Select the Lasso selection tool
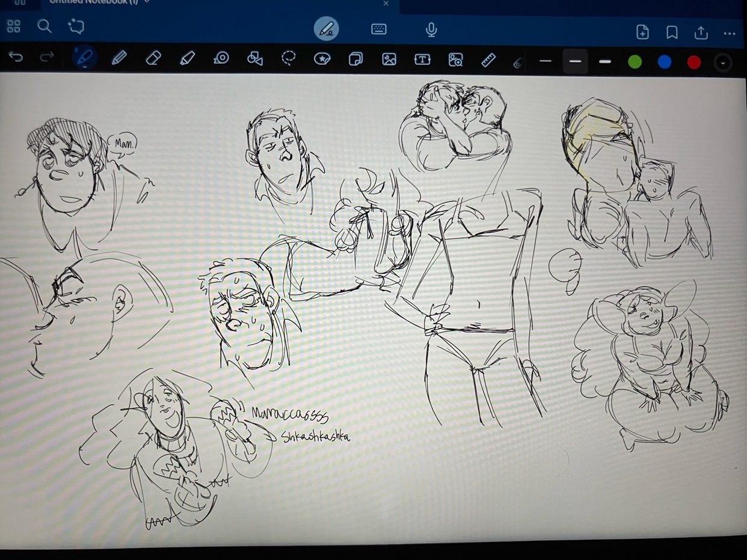This screenshot has height=560, width=747. (x=289, y=58)
